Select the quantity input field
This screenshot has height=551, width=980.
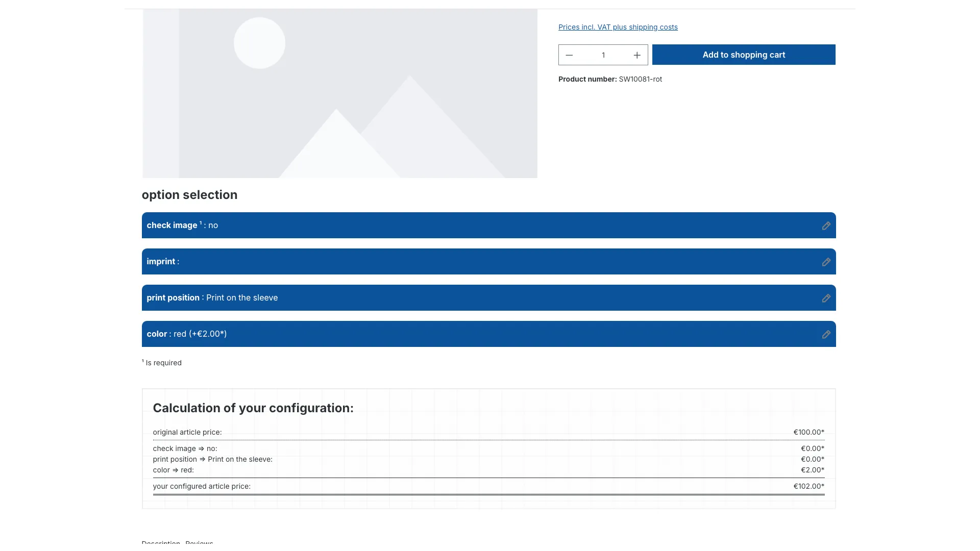click(x=603, y=55)
